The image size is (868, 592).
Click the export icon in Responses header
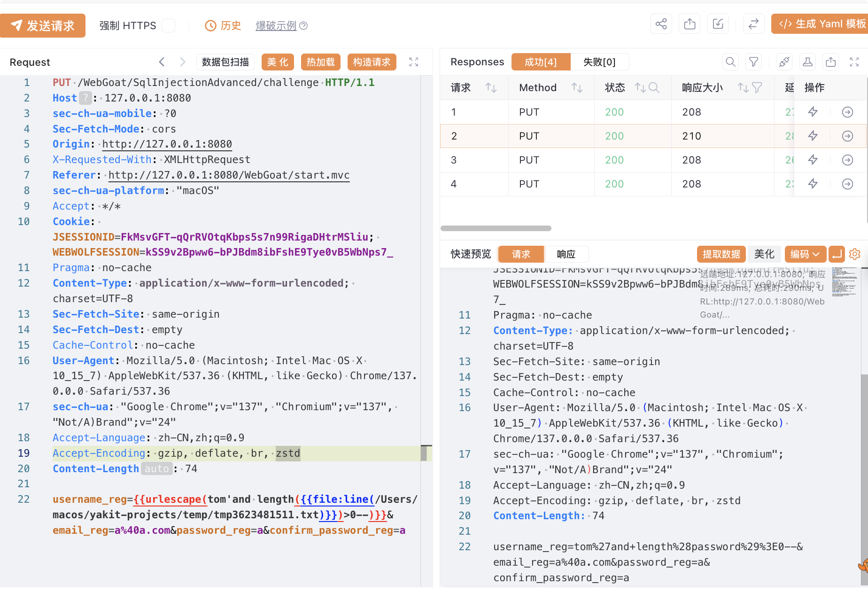[x=831, y=62]
